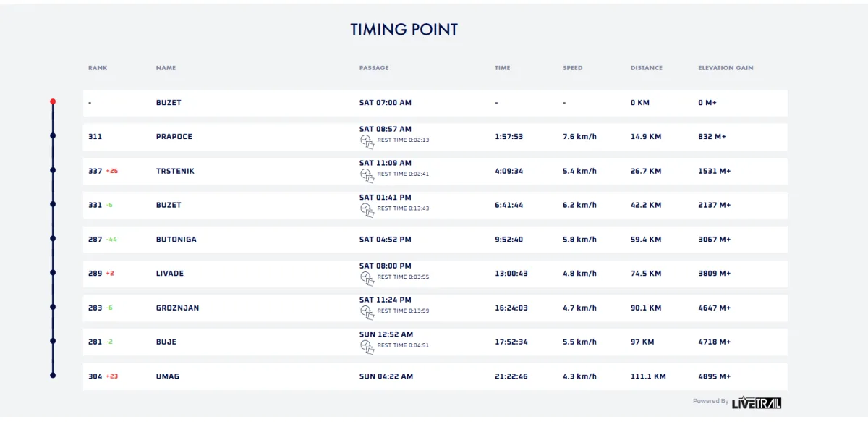
Task: Open the LiveTrail logo link
Action: pos(757,402)
